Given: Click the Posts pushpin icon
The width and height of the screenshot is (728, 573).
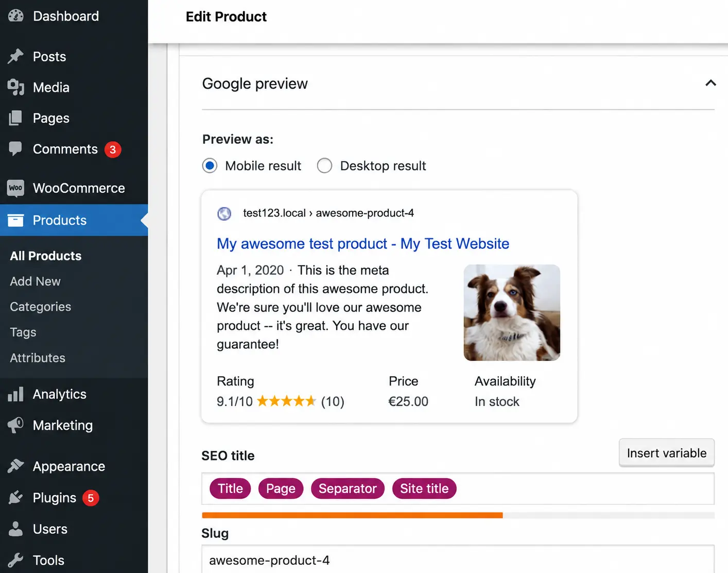Looking at the screenshot, I should 16,56.
